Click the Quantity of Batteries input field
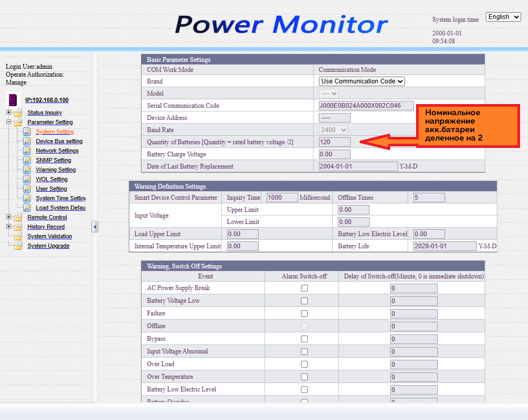528x420 pixels. coord(334,142)
